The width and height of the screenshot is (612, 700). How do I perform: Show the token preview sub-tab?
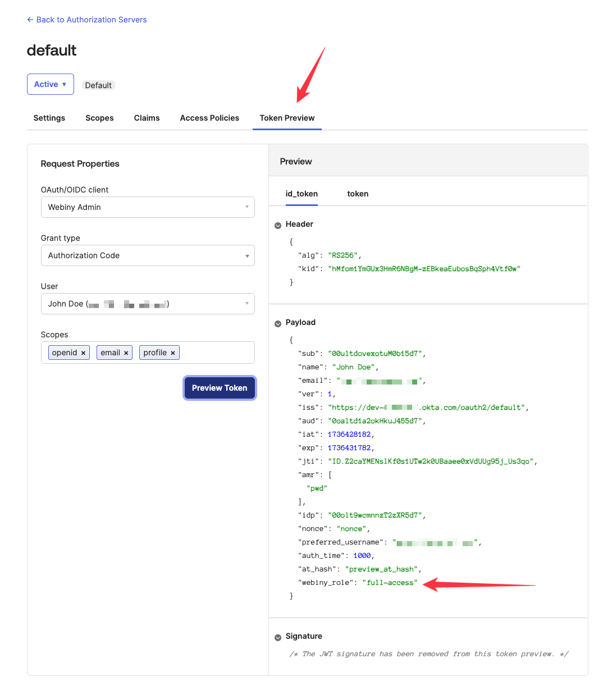pyautogui.click(x=358, y=194)
